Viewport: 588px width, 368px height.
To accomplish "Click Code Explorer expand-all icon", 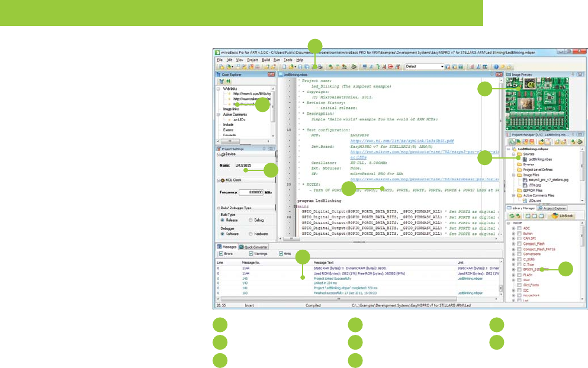I will [x=221, y=81].
